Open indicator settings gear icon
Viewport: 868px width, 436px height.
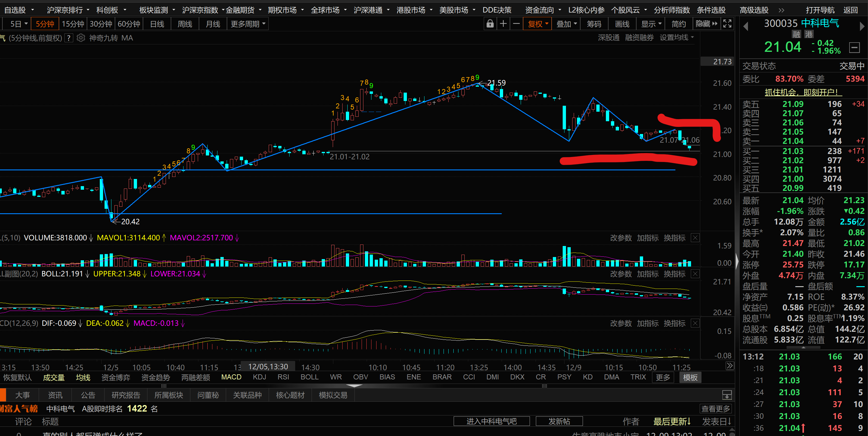click(x=80, y=38)
